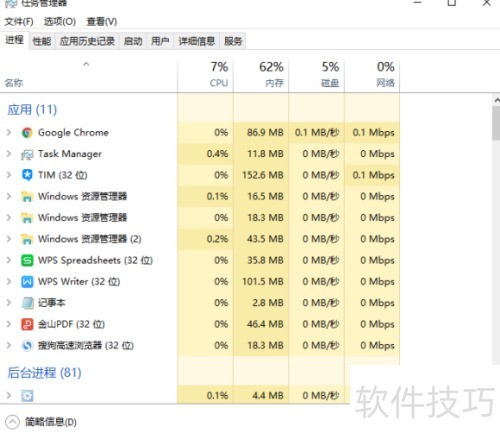
Task: Open the 选项(O) menu
Action: [x=60, y=22]
